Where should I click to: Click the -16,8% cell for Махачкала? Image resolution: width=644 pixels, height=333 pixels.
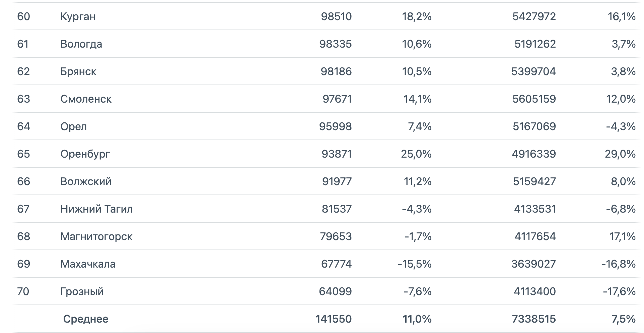(618, 264)
